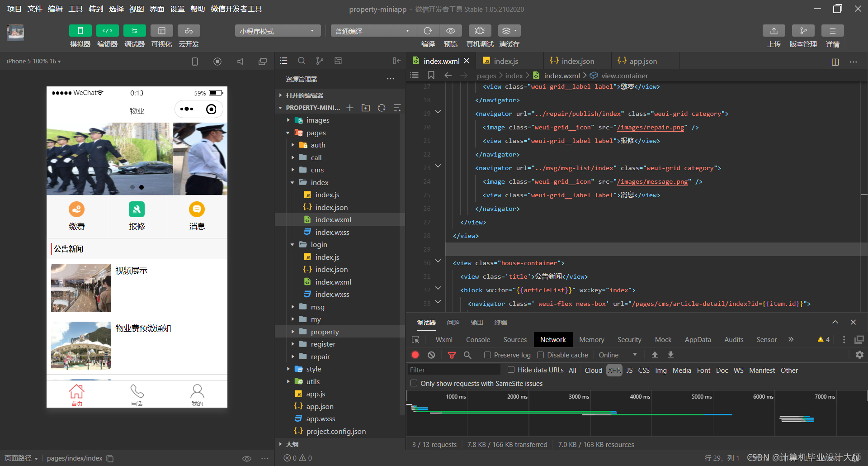
Task: Enable only SameSite issues checkbox
Action: coord(414,383)
